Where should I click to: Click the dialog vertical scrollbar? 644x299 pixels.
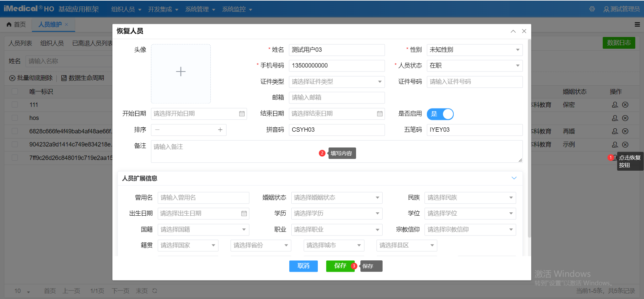point(529,138)
